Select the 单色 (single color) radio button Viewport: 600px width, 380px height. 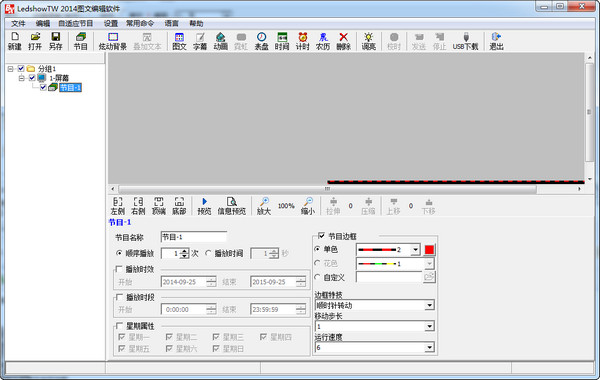317,249
